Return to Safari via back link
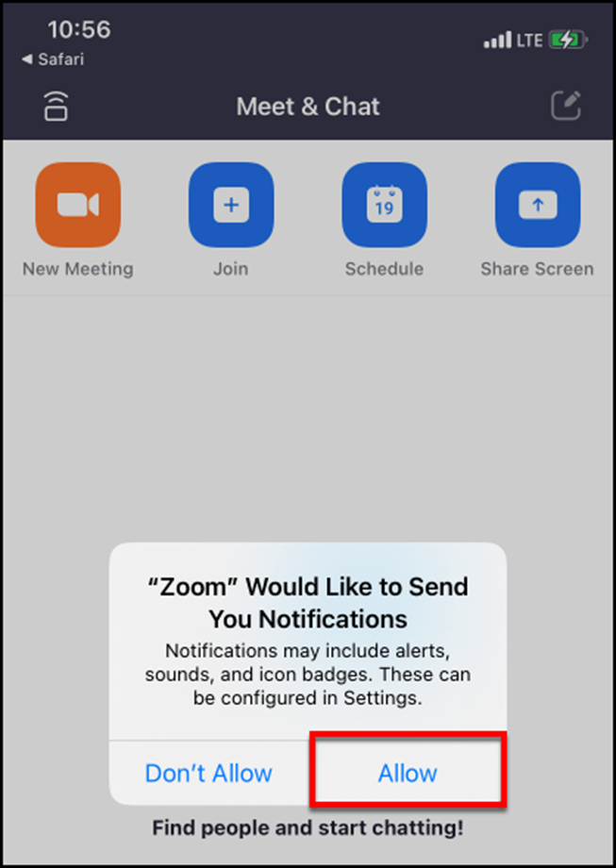The image size is (616, 868). [x=53, y=59]
